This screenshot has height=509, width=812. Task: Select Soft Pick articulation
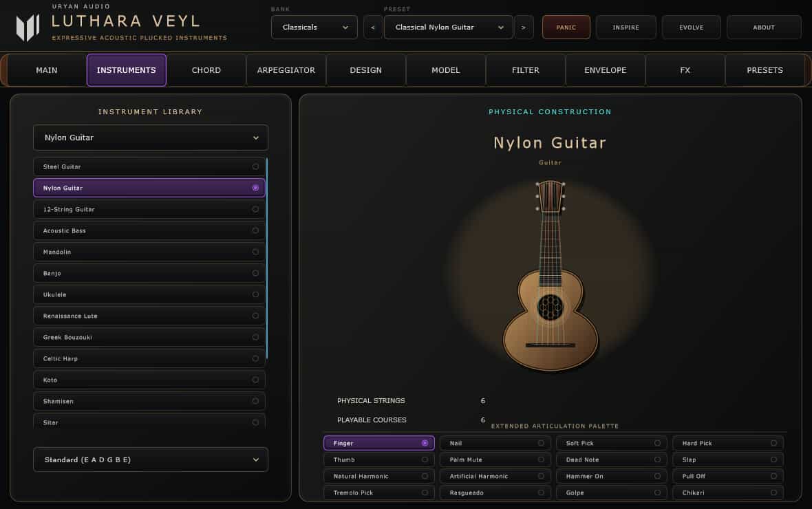[x=612, y=443]
